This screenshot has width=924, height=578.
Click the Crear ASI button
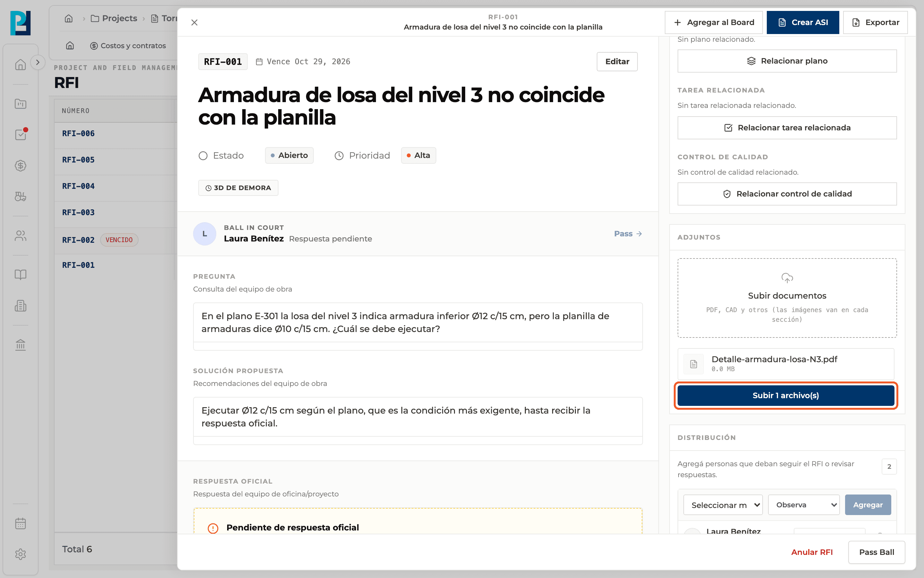(x=803, y=22)
